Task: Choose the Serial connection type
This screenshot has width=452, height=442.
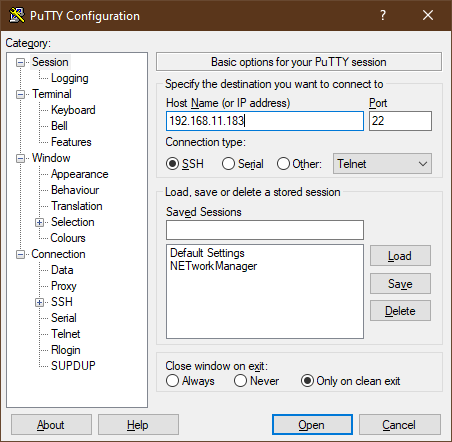Action: point(228,164)
